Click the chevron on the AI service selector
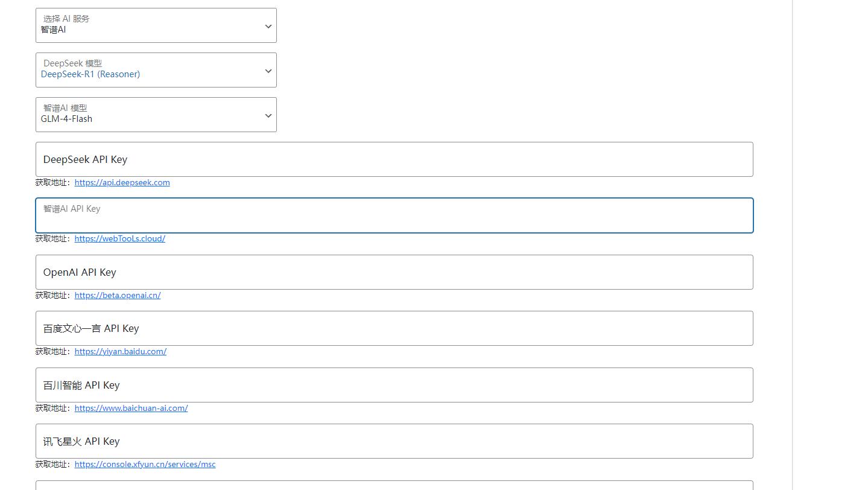 268,27
